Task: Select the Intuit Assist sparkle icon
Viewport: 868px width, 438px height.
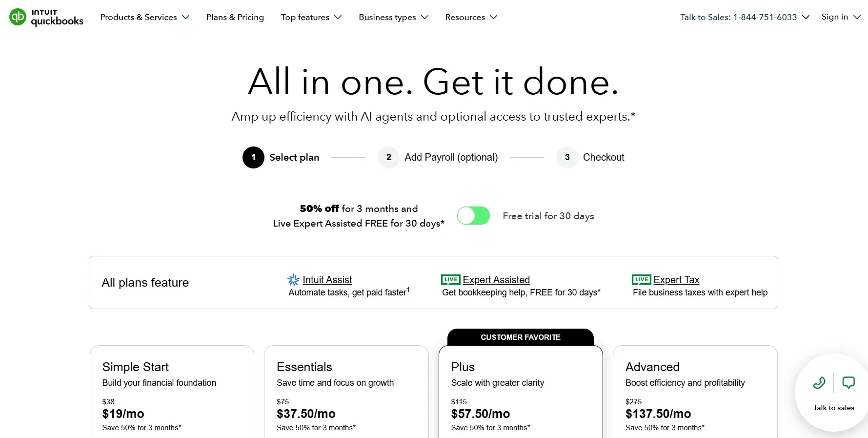Action: click(x=293, y=279)
